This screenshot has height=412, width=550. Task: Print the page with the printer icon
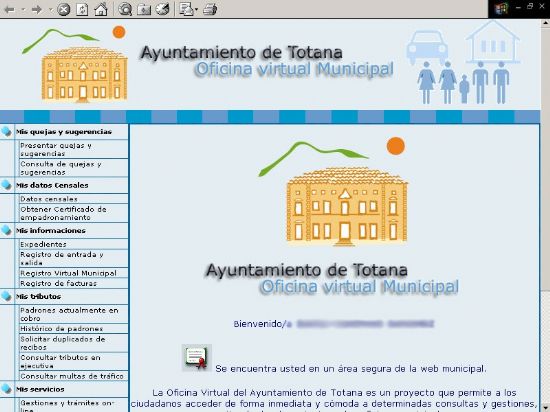point(210,9)
